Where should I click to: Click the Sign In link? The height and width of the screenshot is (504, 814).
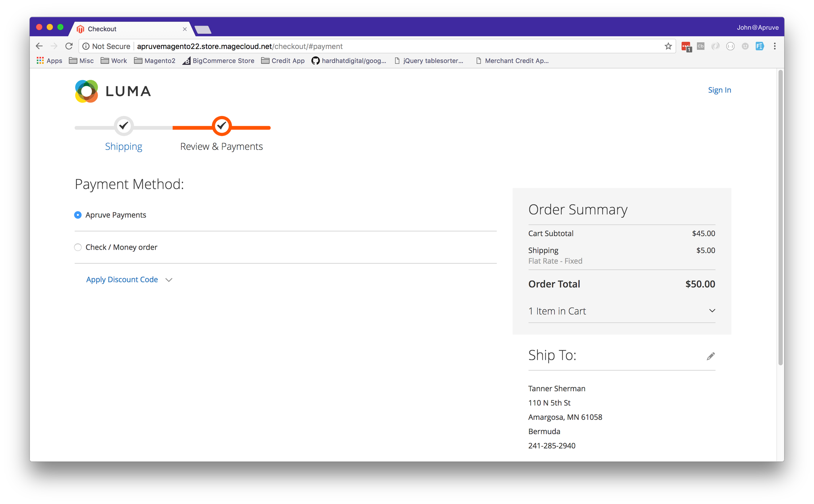click(719, 90)
